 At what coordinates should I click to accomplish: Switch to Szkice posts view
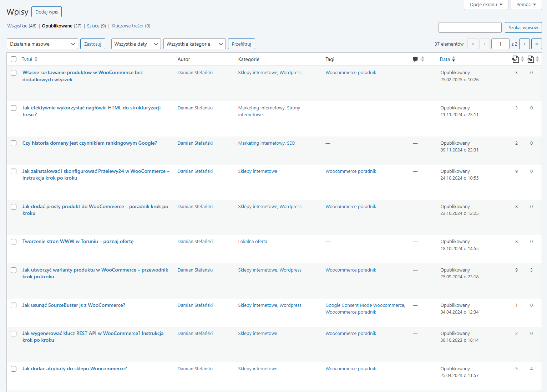click(93, 26)
